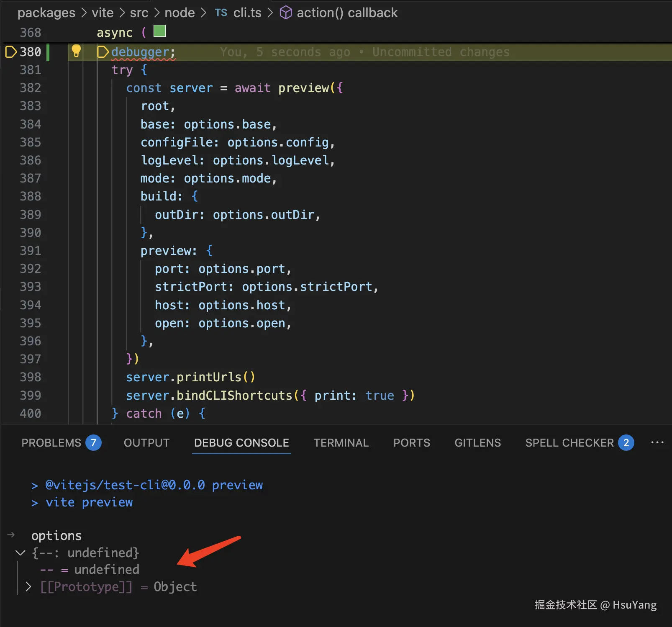
Task: Click the build property on line 388
Action: (x=158, y=196)
